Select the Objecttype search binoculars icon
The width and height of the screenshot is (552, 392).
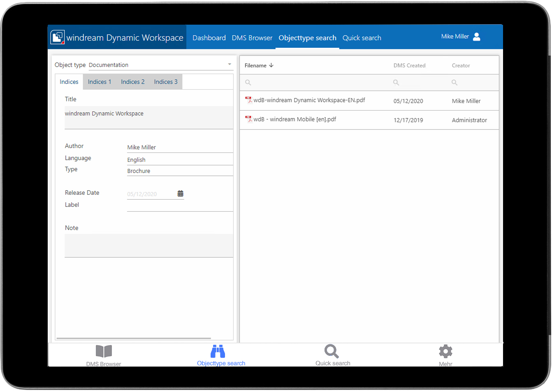(218, 351)
